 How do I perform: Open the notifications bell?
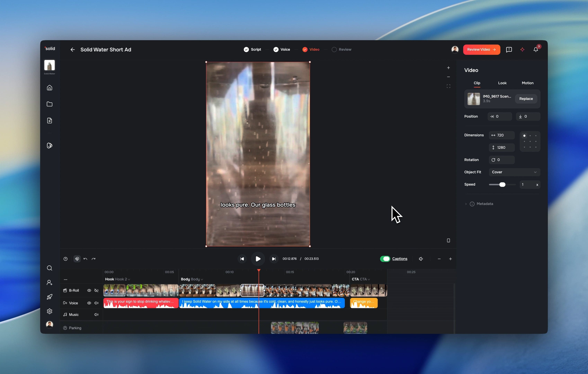[536, 50]
